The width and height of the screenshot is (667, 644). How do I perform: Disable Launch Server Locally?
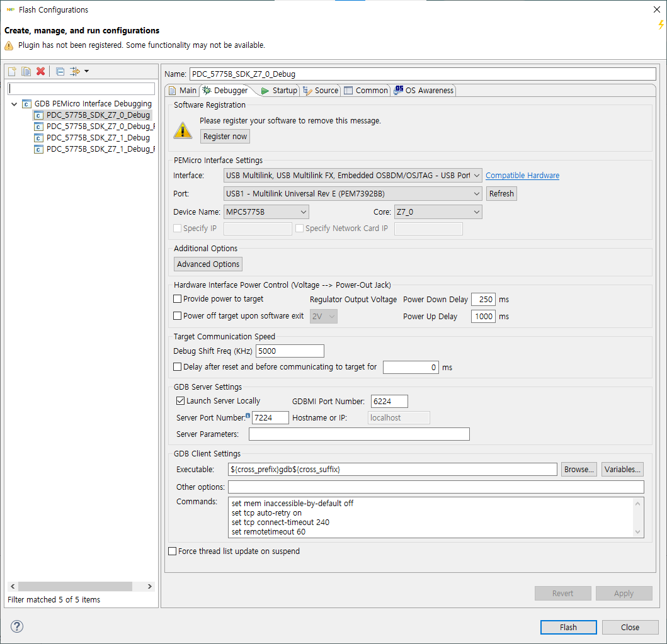[180, 400]
